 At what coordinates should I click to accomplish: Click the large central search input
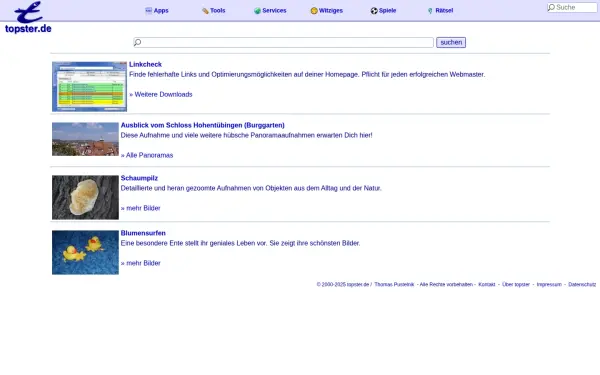(283, 42)
